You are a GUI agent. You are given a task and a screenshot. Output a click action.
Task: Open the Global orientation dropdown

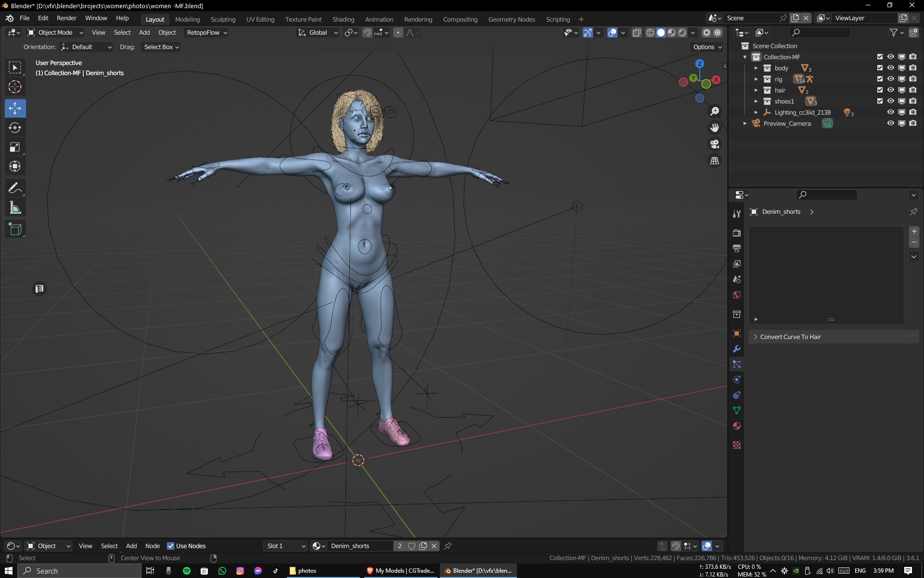[318, 33]
